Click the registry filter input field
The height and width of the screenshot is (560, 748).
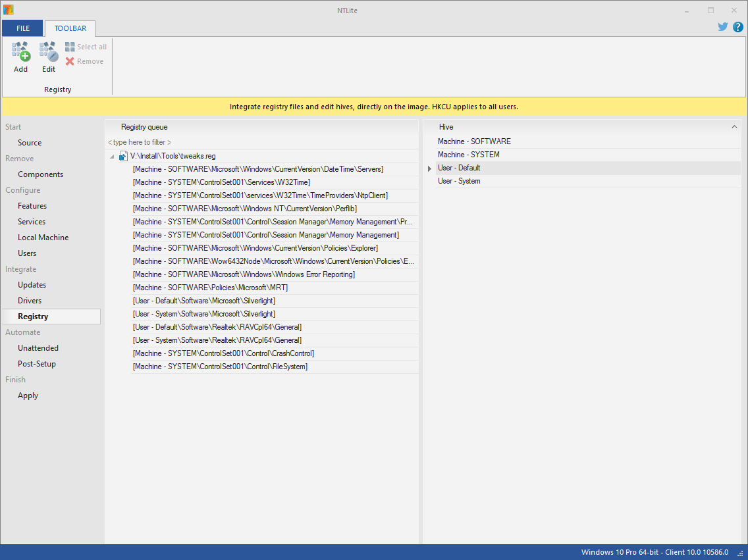click(x=261, y=142)
